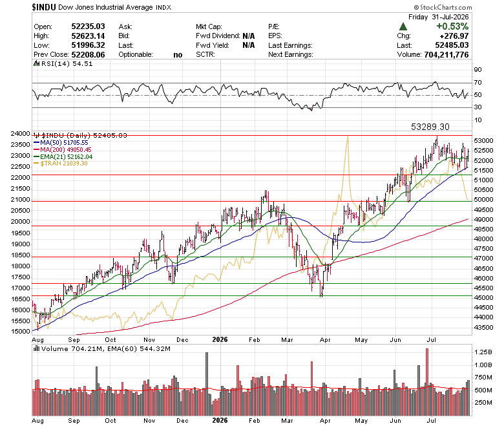The height and width of the screenshot is (426, 504).
Task: Click the Open value 52235.03
Action: (88, 27)
